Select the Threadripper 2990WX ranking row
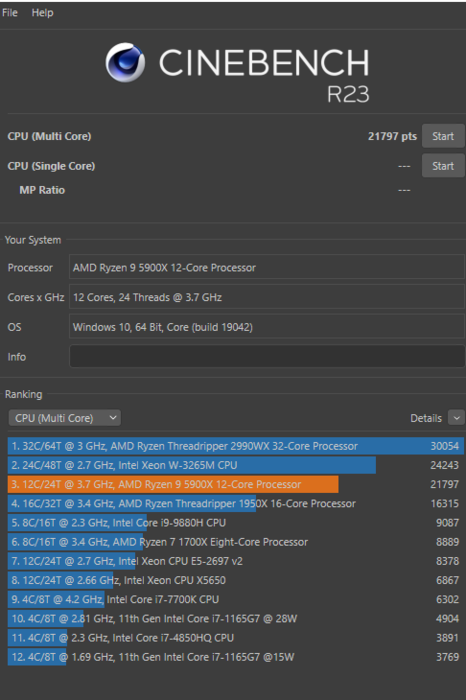Viewport: 466px width, 700px height. (x=236, y=446)
